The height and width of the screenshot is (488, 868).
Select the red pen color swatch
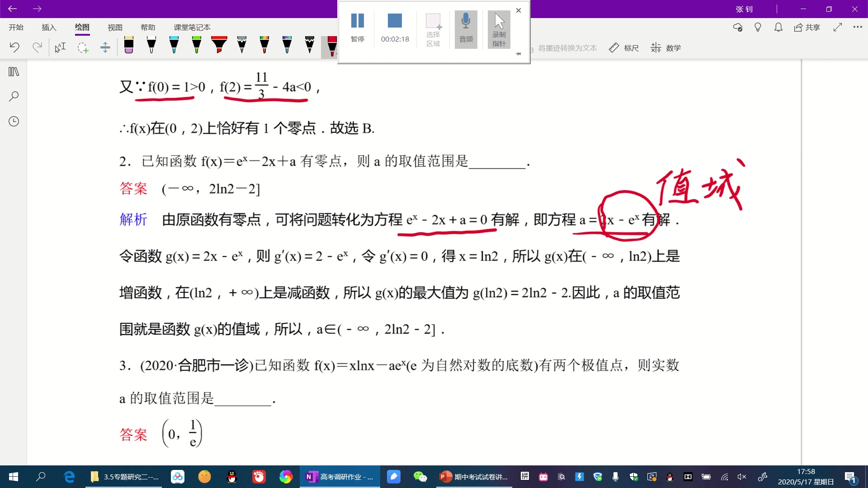coord(331,47)
